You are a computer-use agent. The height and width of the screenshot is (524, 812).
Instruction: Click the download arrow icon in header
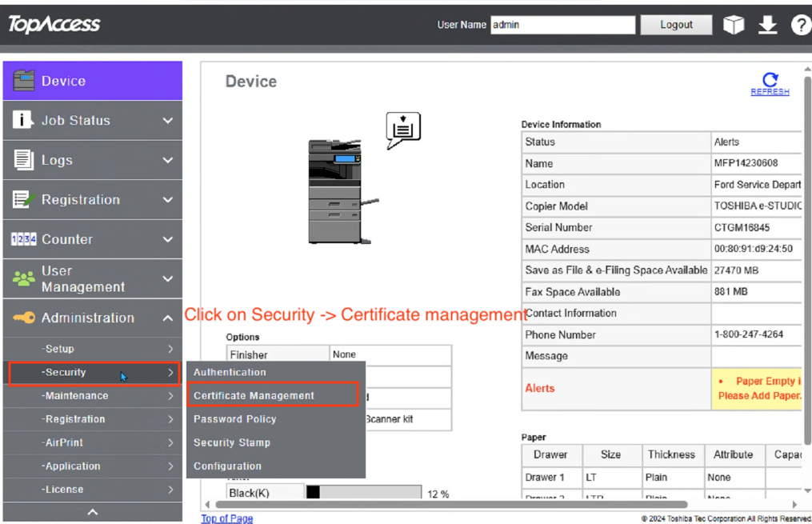(767, 25)
